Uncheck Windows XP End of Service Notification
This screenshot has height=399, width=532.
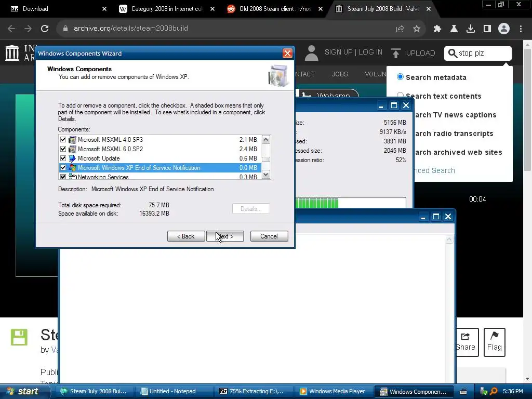click(x=63, y=168)
